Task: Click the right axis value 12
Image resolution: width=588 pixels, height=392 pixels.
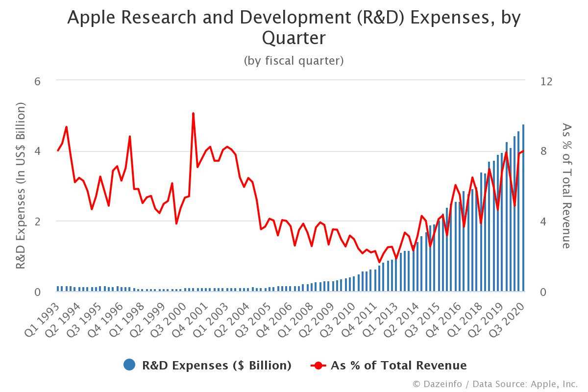Action: [x=546, y=81]
